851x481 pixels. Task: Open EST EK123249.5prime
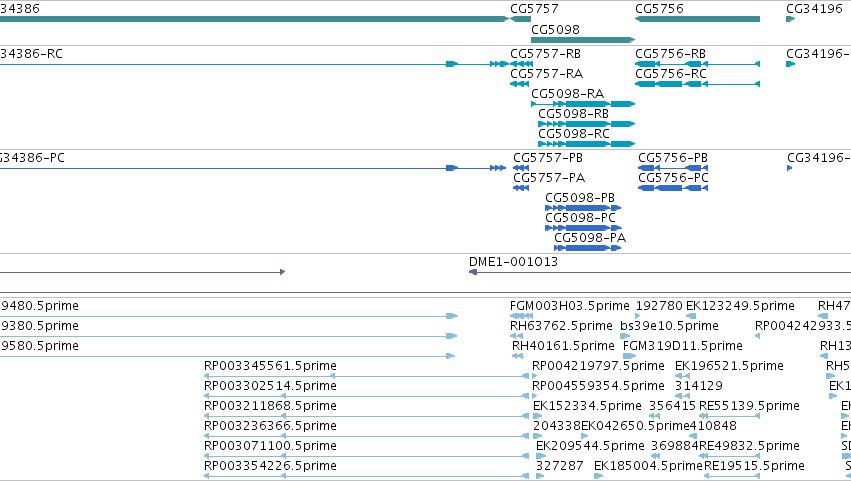[740, 306]
